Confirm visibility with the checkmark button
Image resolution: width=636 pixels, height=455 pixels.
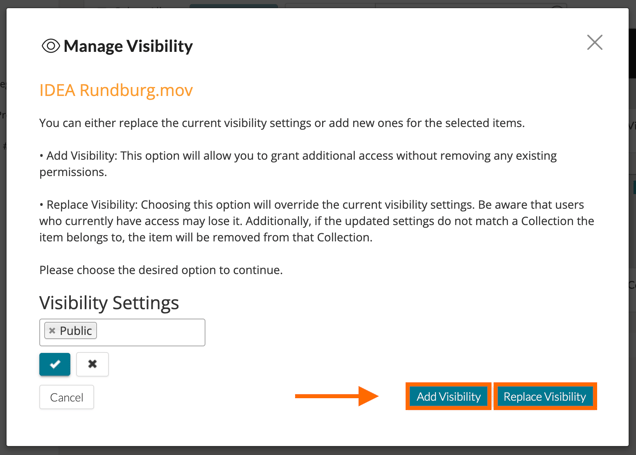point(55,364)
